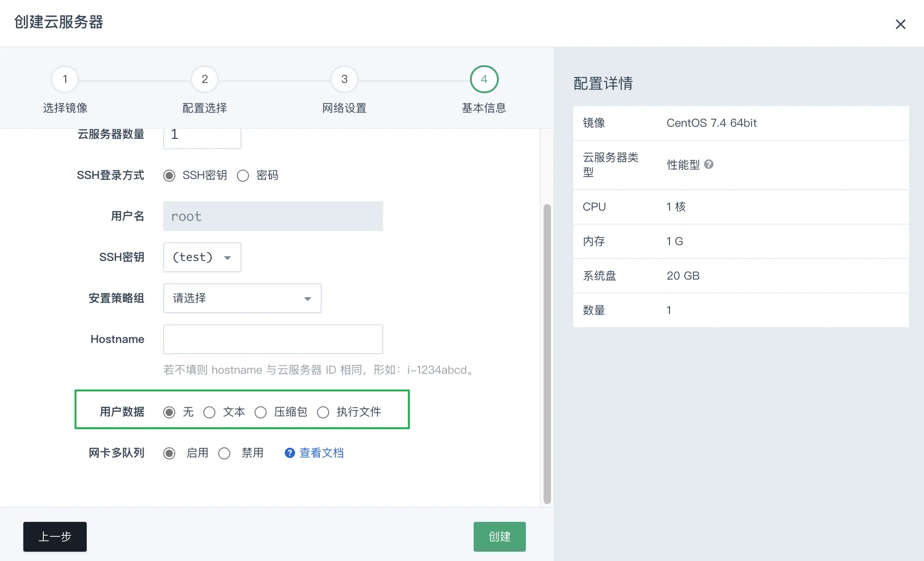This screenshot has height=561, width=924.
Task: Select 压缩包 under 用户数据
Action: click(261, 412)
